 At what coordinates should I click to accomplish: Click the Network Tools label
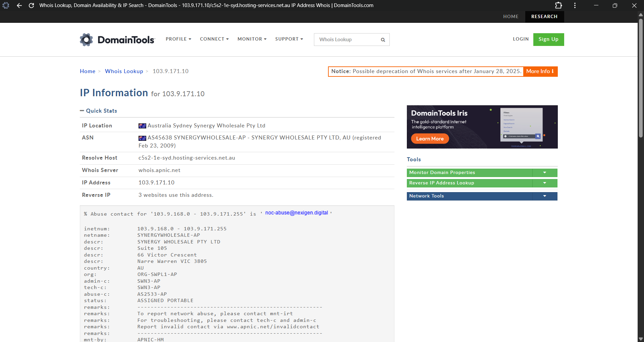click(426, 196)
